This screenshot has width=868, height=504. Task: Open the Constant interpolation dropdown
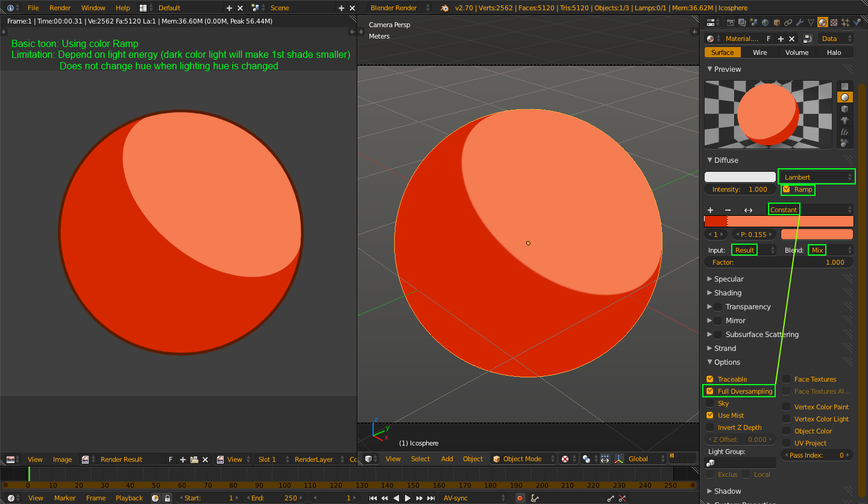(811, 210)
